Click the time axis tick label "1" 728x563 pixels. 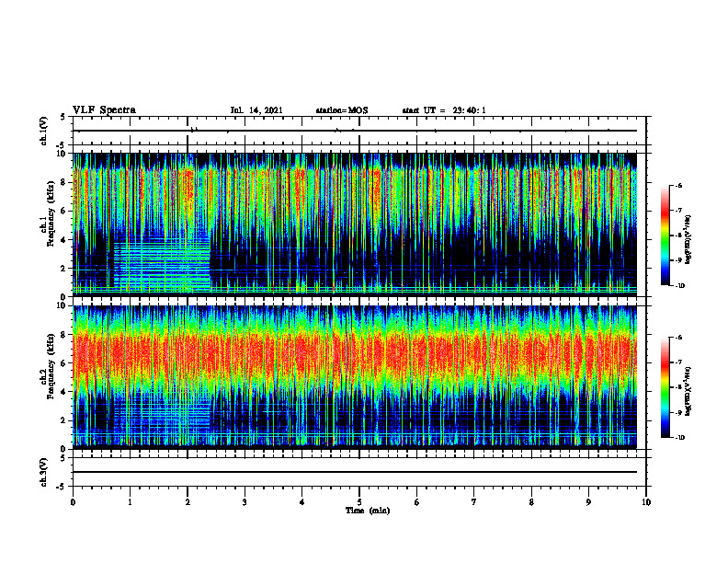130,502
